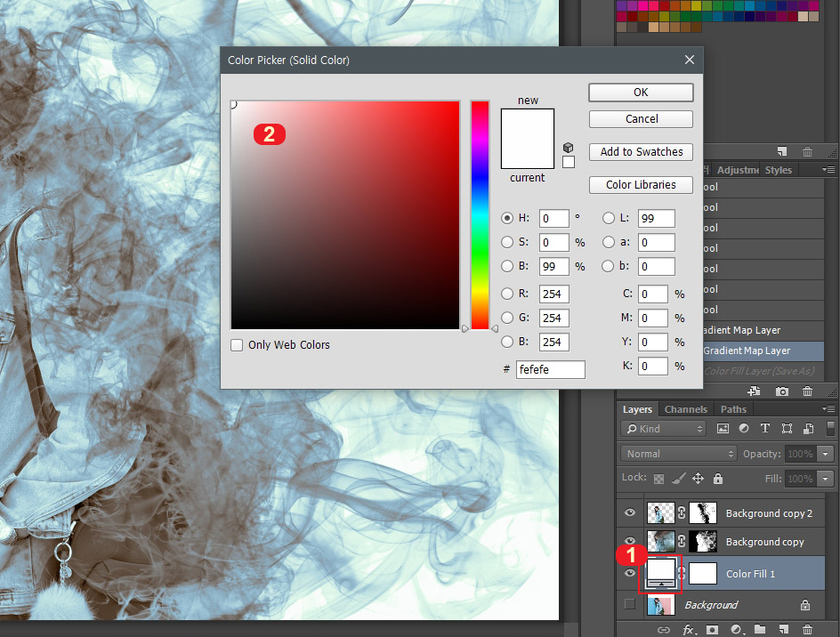Viewport: 840px width, 637px height.
Task: Click Add to Swatches button
Action: [x=641, y=151]
